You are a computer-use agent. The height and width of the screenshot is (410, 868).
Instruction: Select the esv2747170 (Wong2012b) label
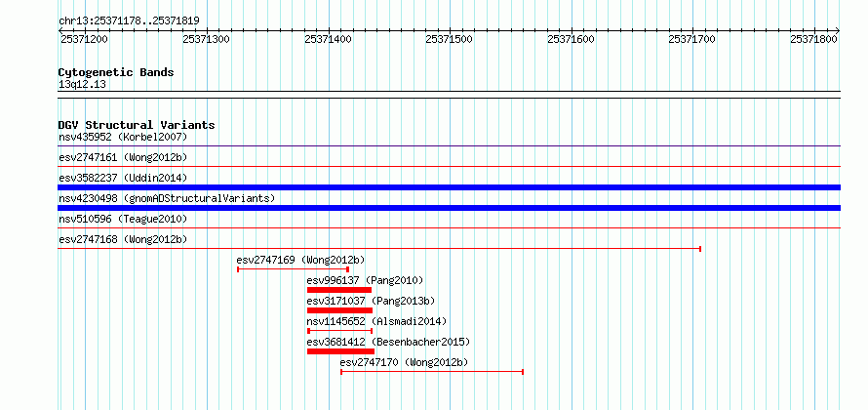click(404, 362)
